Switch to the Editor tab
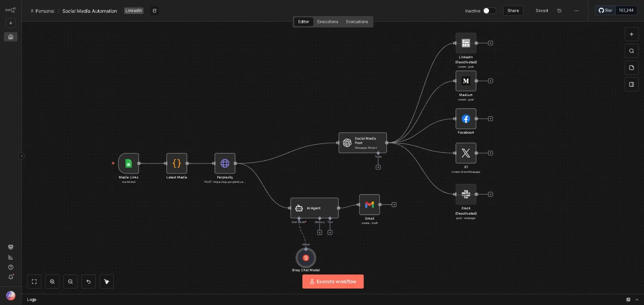The image size is (644, 305). [303, 22]
